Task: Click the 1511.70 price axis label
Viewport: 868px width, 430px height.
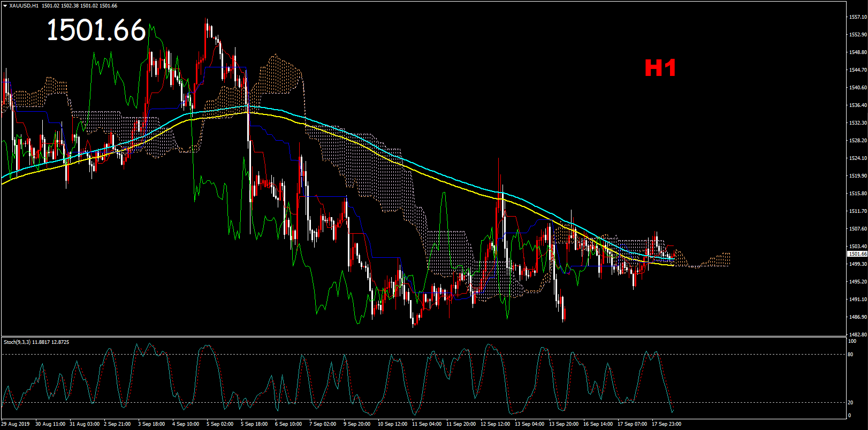Action: coord(858,211)
